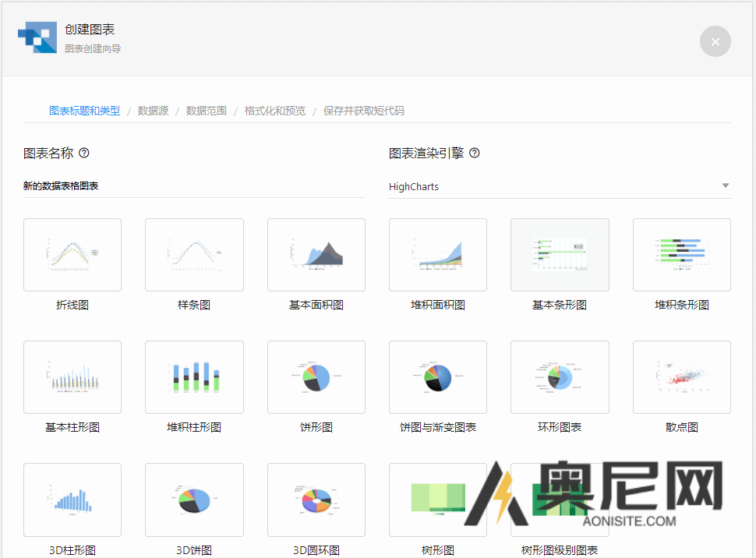Pick the 环形图表 donut chart thumbnail
Viewport: 756px width, 558px height.
click(x=560, y=377)
